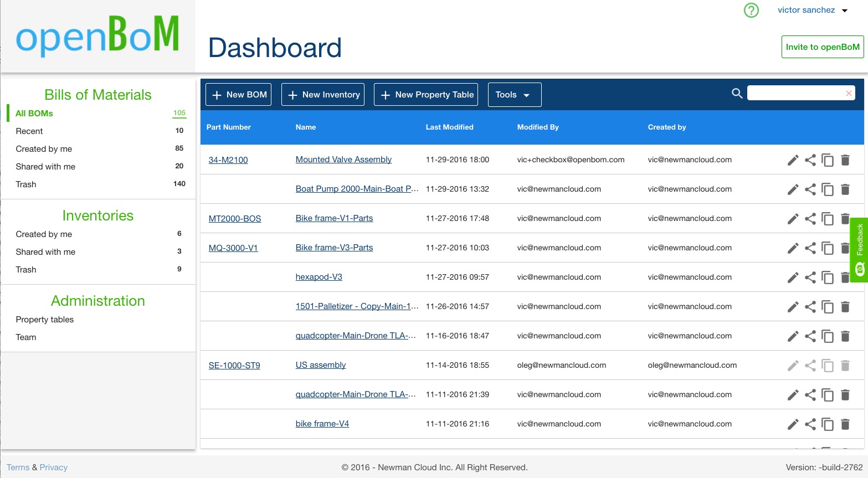Click the help question mark icon

coord(751,10)
